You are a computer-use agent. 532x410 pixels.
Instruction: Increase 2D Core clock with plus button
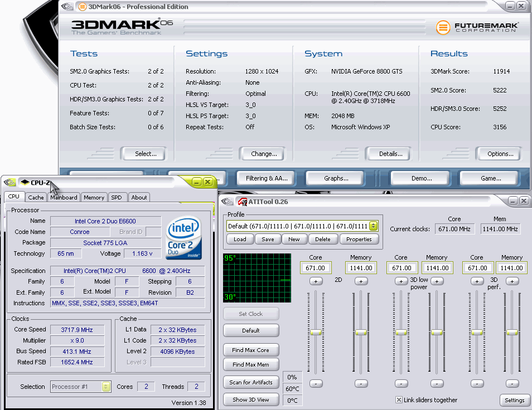pos(316,281)
